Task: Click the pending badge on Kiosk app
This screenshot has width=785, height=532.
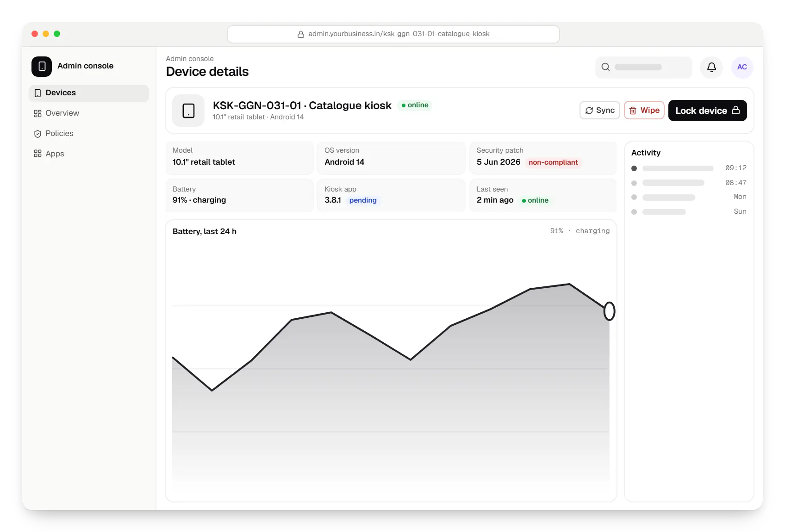Action: click(x=363, y=200)
